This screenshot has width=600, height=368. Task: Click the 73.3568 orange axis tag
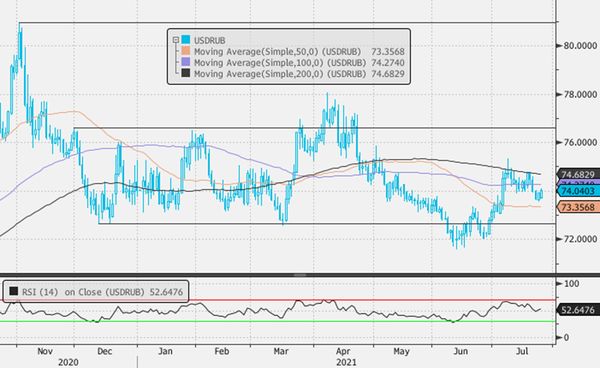(578, 207)
